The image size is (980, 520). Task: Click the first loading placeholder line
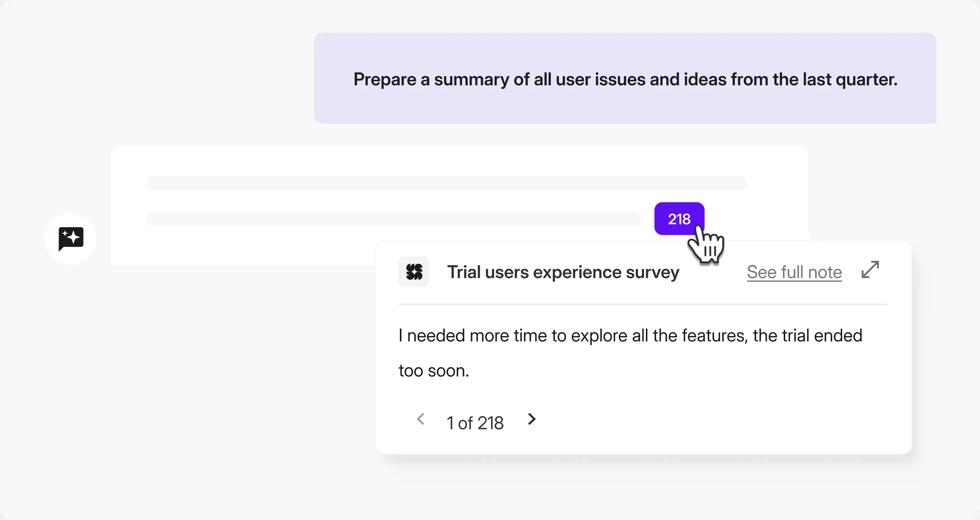[447, 183]
